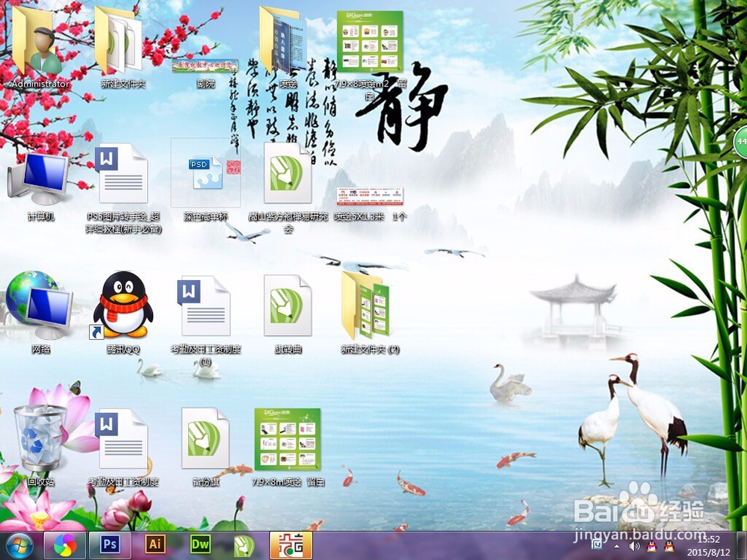The height and width of the screenshot is (560, 747).
Task: Launch Photoshop from the taskbar
Action: [x=109, y=545]
